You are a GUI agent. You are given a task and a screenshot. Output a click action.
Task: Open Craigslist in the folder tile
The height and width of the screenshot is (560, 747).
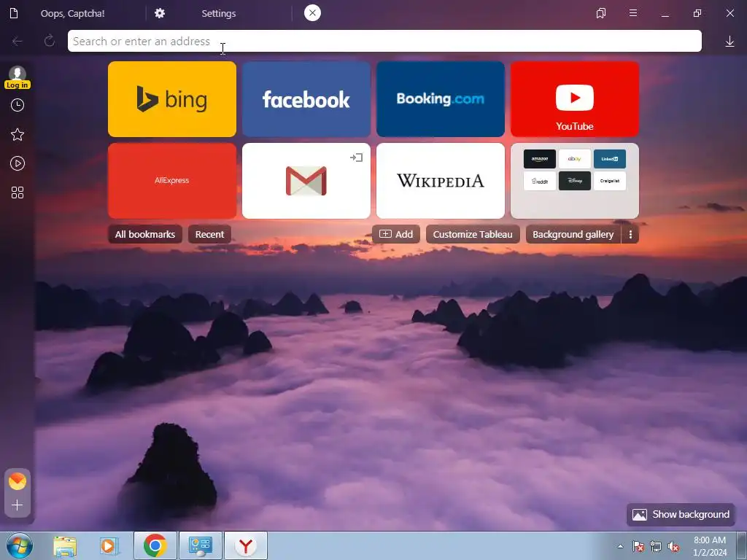[610, 181]
